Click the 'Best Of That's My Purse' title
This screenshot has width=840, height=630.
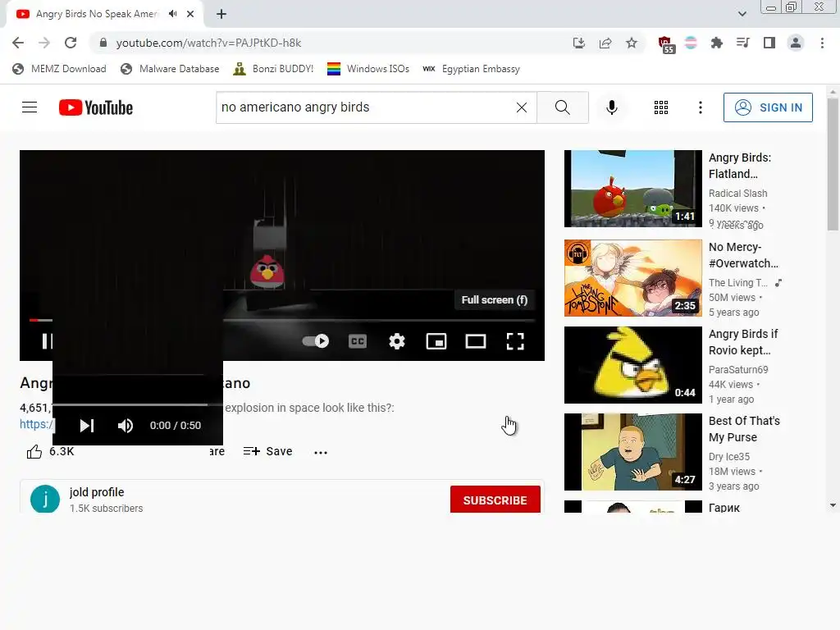(744, 429)
